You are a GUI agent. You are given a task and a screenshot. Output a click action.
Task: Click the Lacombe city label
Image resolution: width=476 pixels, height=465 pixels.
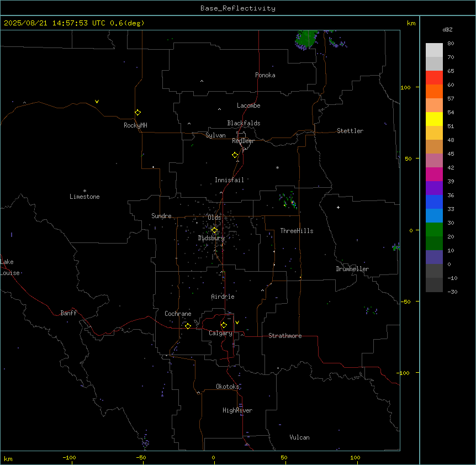[x=248, y=105]
